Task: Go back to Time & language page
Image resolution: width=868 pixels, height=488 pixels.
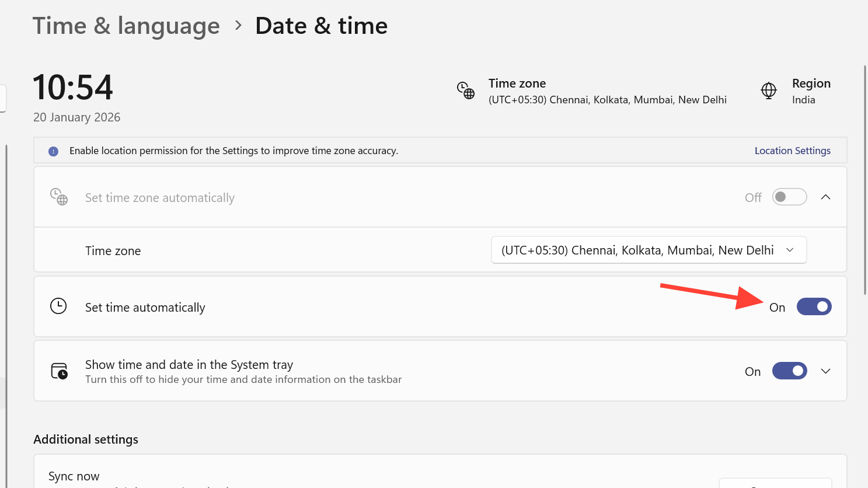Action: (x=126, y=26)
